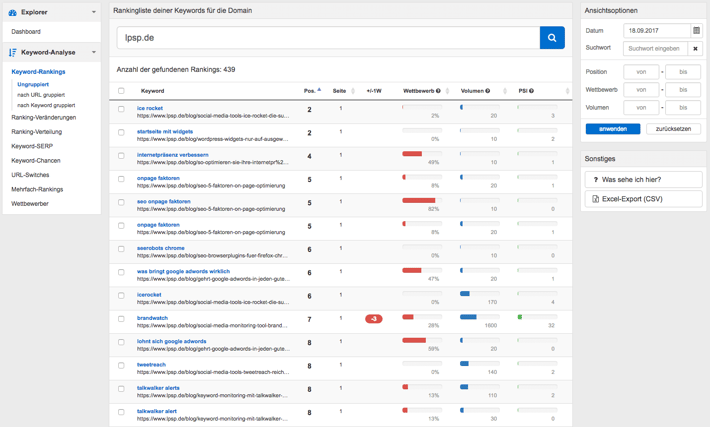Click the Excel-Export (CSV) button
This screenshot has height=427, width=710.
(x=643, y=199)
